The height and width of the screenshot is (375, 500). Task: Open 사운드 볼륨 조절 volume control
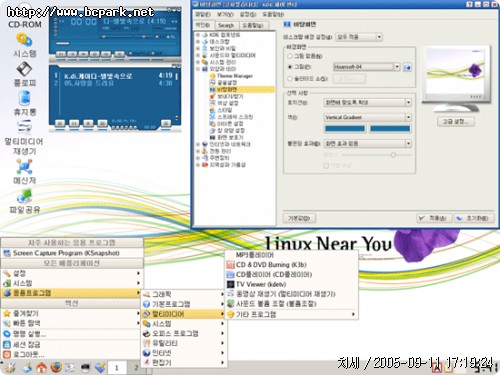(292, 304)
